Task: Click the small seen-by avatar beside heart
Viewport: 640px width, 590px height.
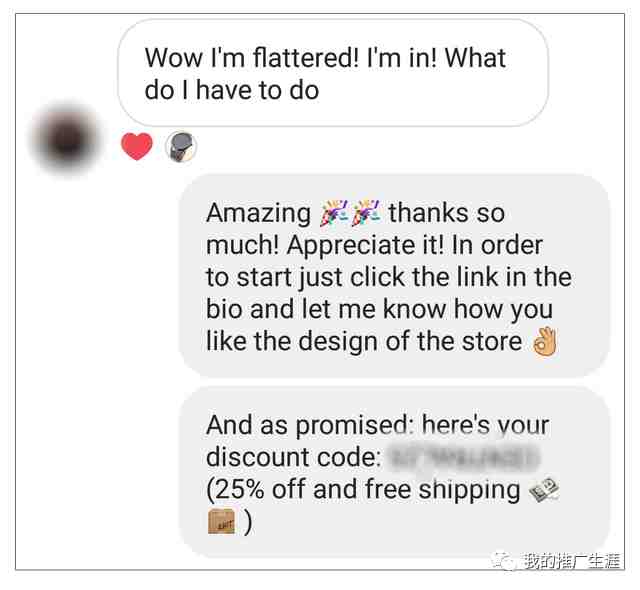Action: click(181, 147)
